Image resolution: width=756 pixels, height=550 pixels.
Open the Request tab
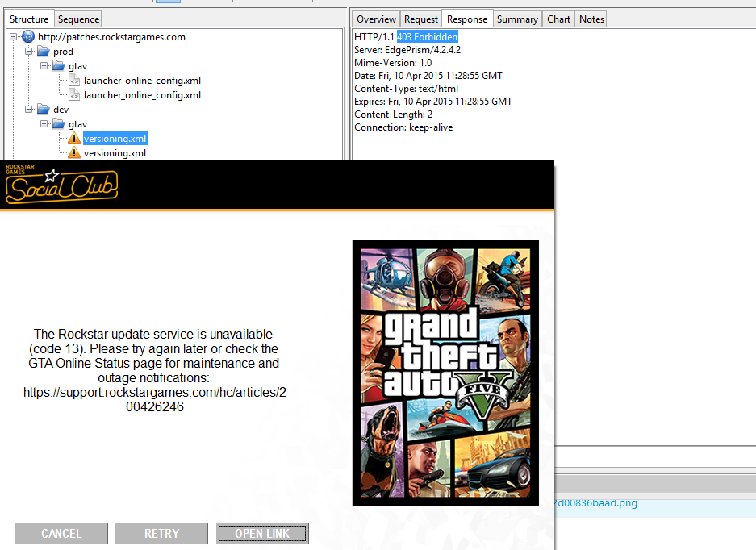421,19
